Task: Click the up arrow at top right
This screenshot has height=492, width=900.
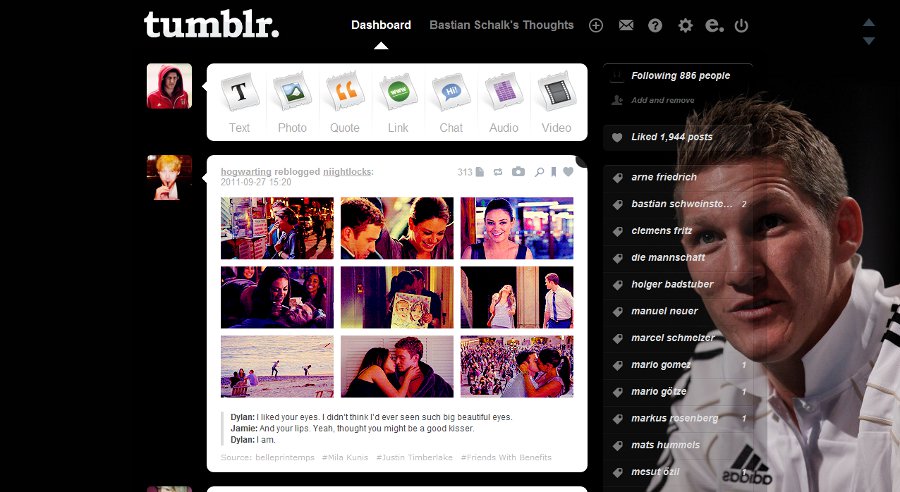Action: [869, 22]
